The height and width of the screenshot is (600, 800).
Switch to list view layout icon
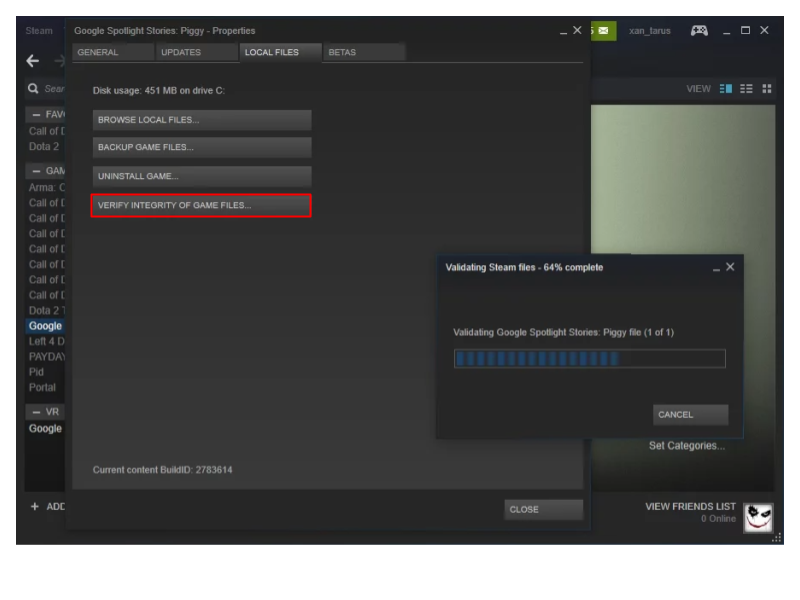tap(746, 89)
